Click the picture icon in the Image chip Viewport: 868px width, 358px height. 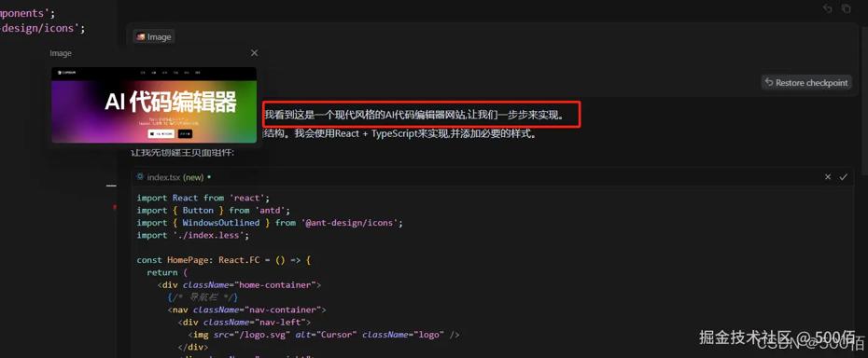141,37
